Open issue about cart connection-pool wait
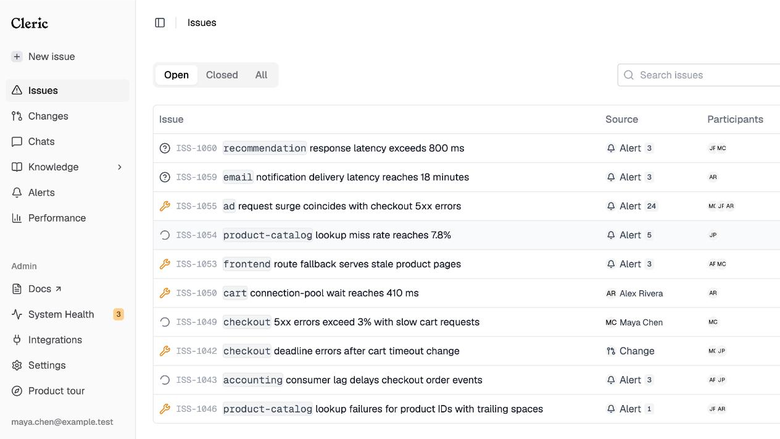The width and height of the screenshot is (780, 439). click(x=321, y=293)
